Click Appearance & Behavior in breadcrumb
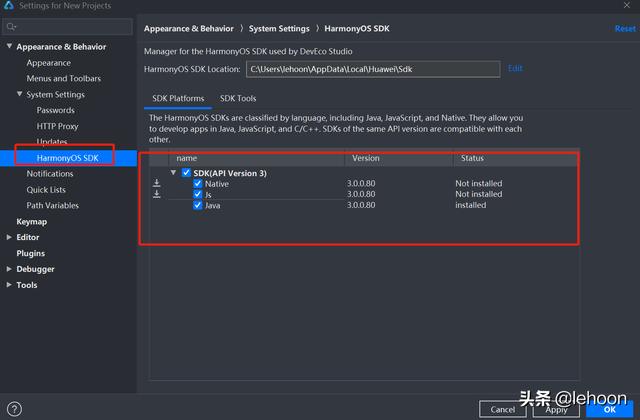This screenshot has width=640, height=420. (189, 29)
